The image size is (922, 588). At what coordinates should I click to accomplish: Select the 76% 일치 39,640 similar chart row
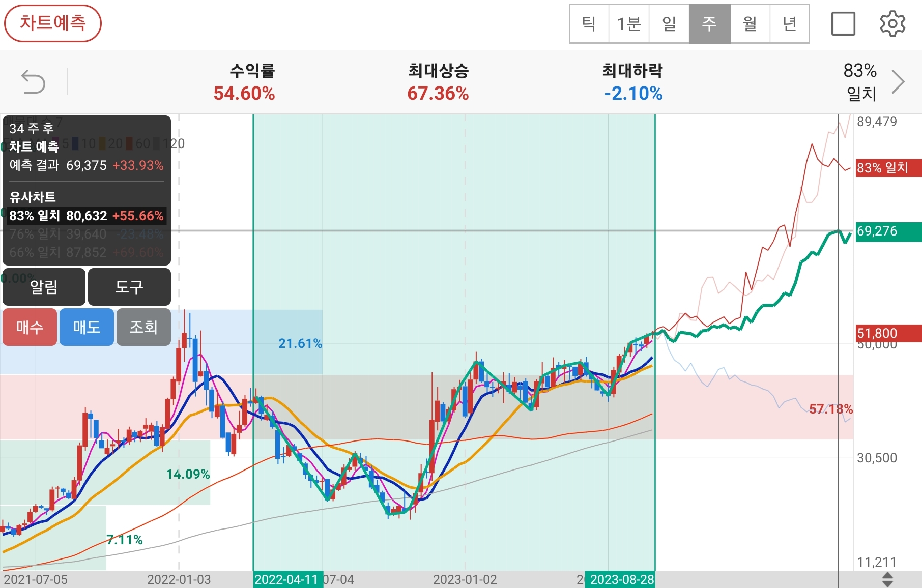[87, 234]
